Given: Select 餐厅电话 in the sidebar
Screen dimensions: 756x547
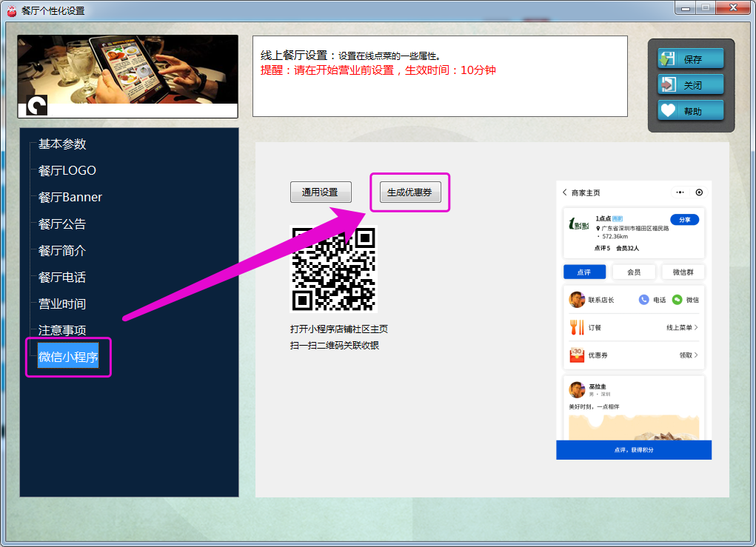Looking at the screenshot, I should coord(62,277).
